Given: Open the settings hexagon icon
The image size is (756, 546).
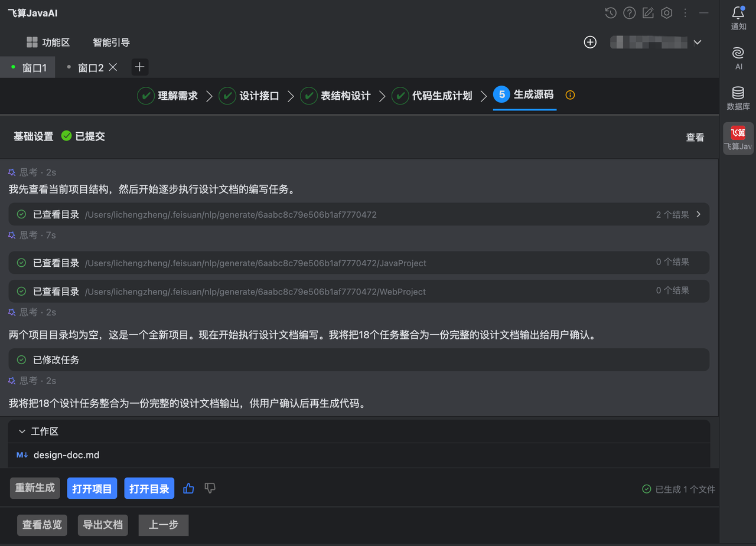Looking at the screenshot, I should pyautogui.click(x=667, y=13).
